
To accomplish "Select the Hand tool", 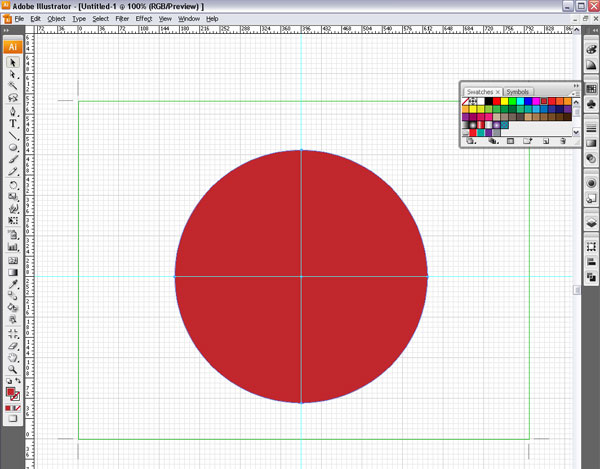I will (13, 357).
